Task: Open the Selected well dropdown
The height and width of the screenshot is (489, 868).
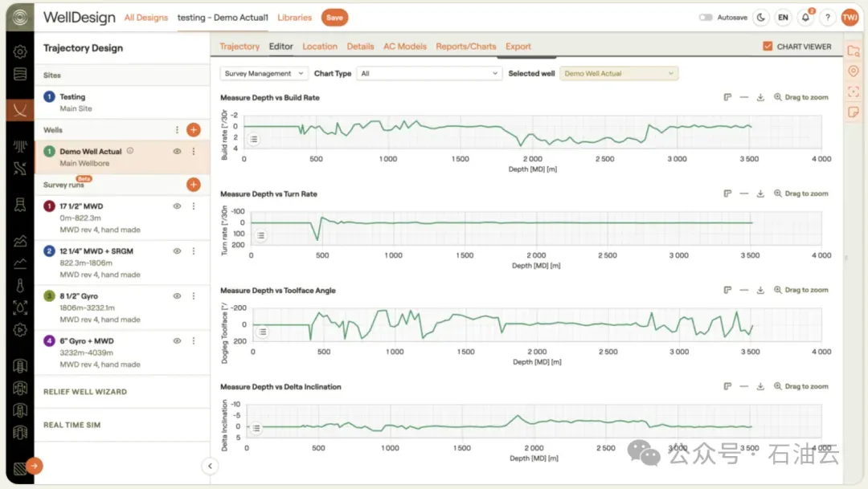Action: click(x=619, y=73)
